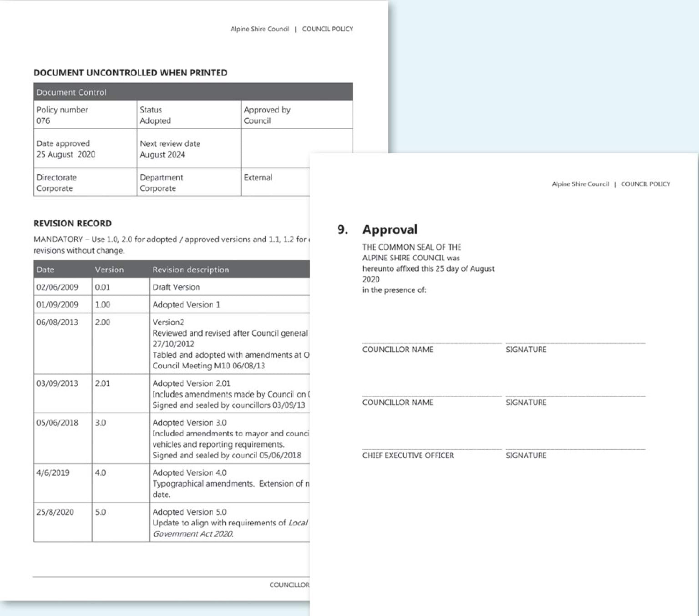Click 'COUNCIL POLICY' header on Approval page
Screen dimensions: 699x616
645,184
